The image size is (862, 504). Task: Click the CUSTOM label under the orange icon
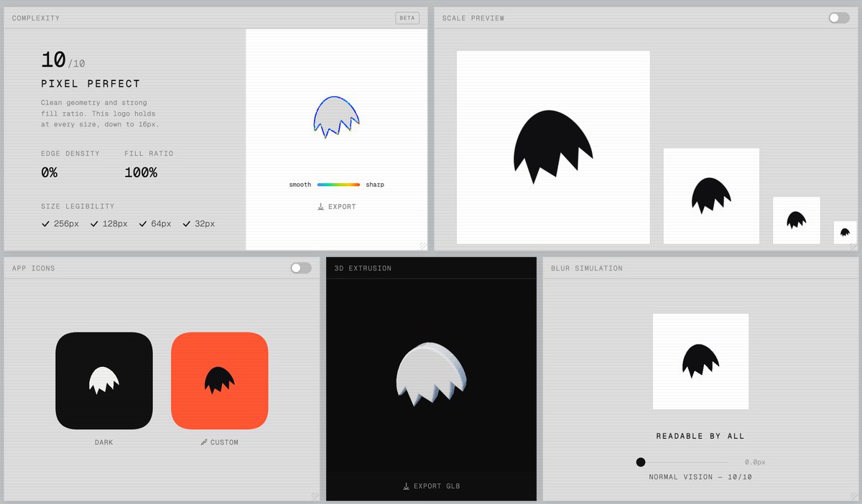point(224,442)
